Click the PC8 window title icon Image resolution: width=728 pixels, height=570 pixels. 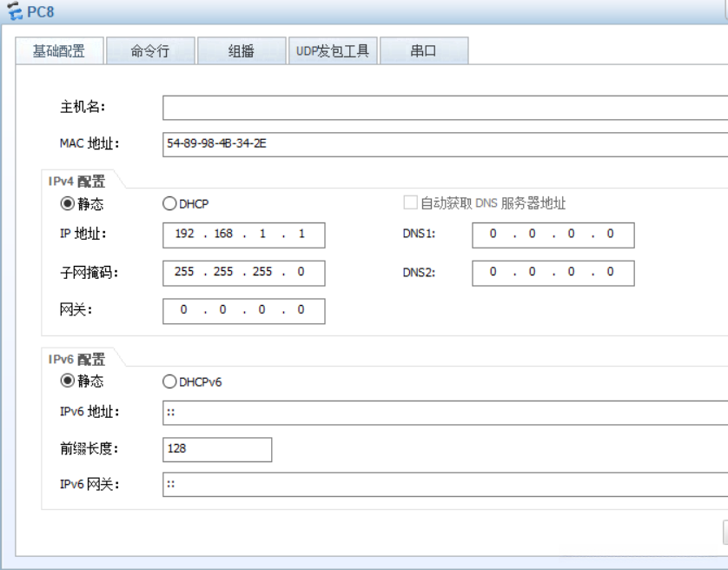coord(15,11)
